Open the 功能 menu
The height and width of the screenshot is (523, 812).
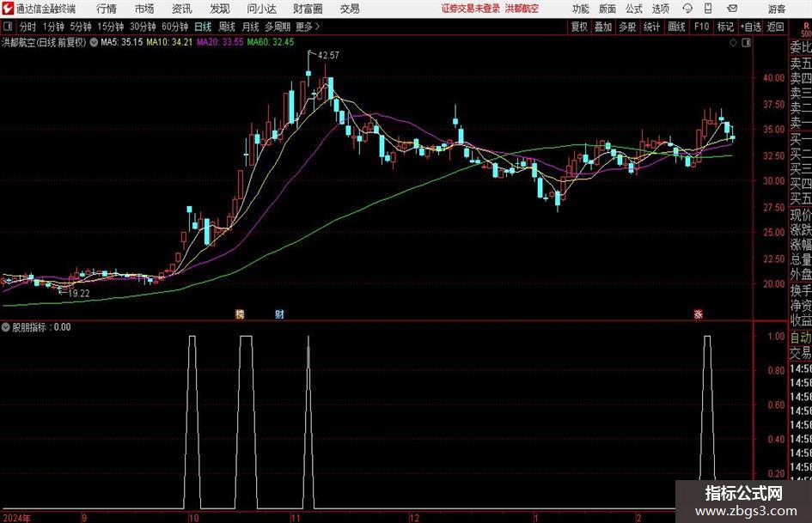pyautogui.click(x=581, y=9)
